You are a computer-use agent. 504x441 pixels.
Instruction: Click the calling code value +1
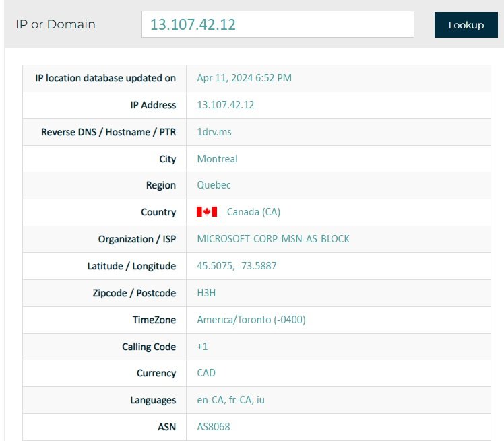pyautogui.click(x=203, y=347)
